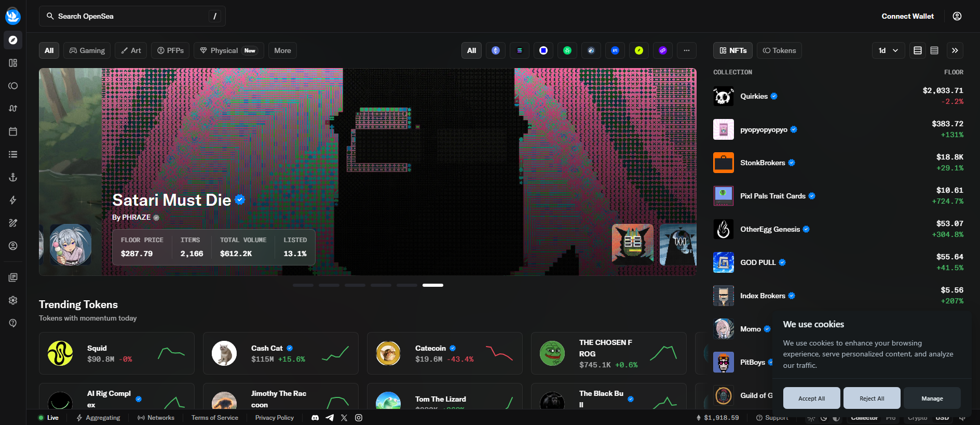Open the Terms of Service link
Image resolution: width=980 pixels, height=425 pixels.
(x=215, y=418)
